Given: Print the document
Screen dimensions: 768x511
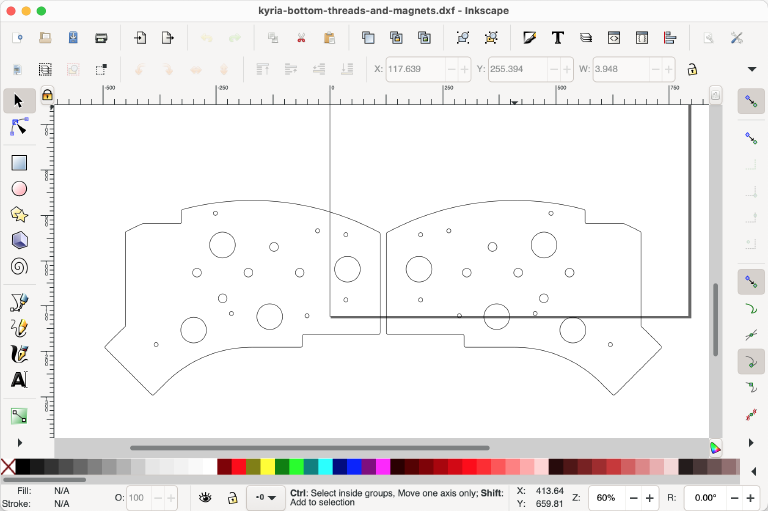Looking at the screenshot, I should [101, 38].
